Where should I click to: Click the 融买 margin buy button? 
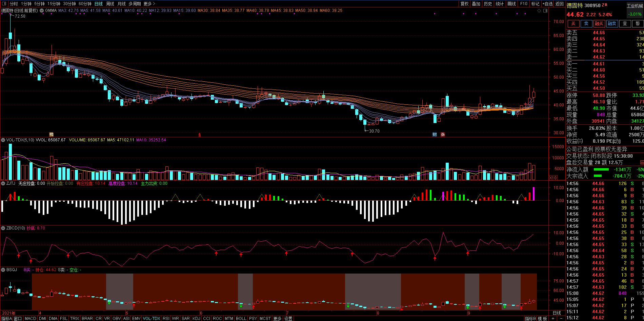tap(599, 23)
